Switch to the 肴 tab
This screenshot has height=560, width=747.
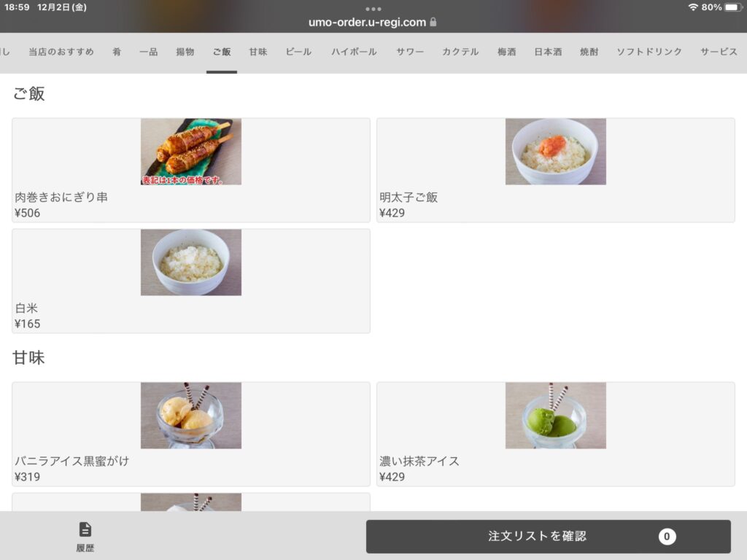(117, 52)
